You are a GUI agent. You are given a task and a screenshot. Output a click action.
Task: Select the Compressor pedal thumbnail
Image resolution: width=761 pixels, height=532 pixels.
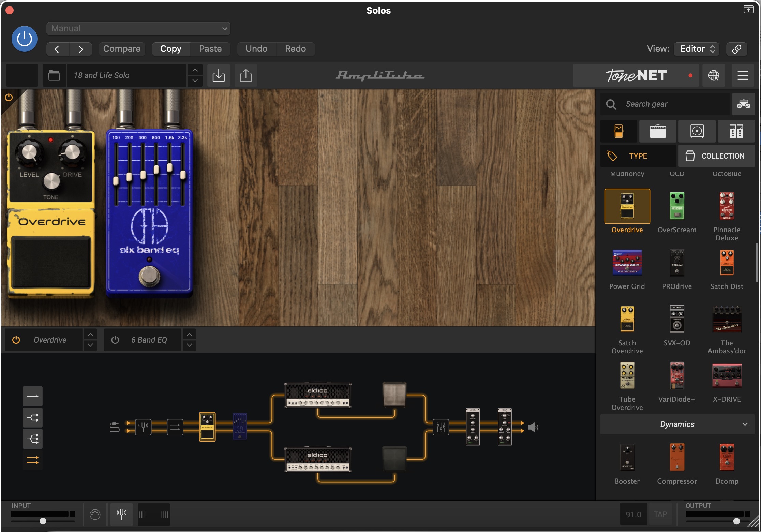click(x=677, y=457)
